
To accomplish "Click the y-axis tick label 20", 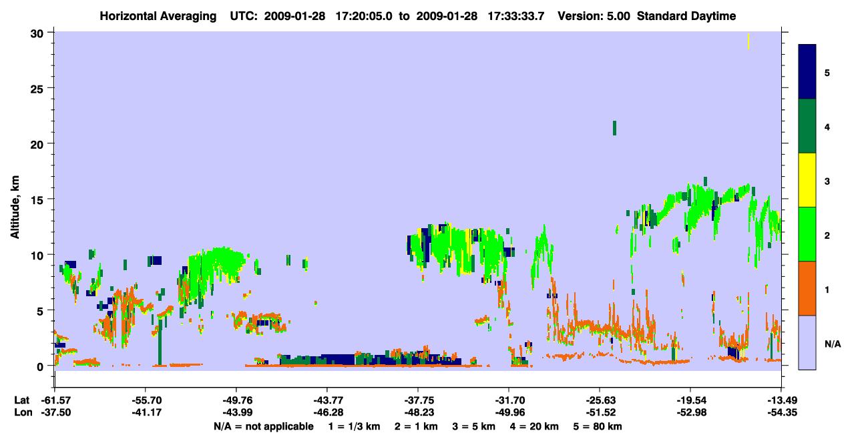I will point(39,143).
